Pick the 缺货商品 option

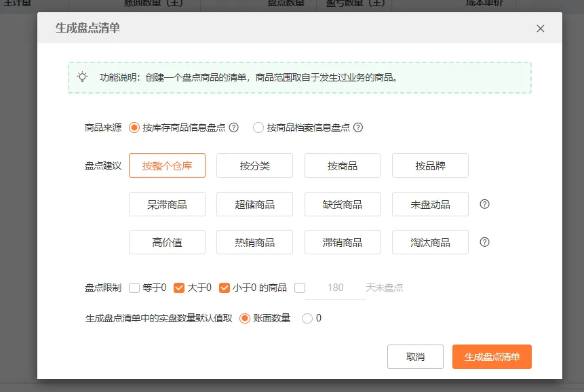tap(343, 204)
